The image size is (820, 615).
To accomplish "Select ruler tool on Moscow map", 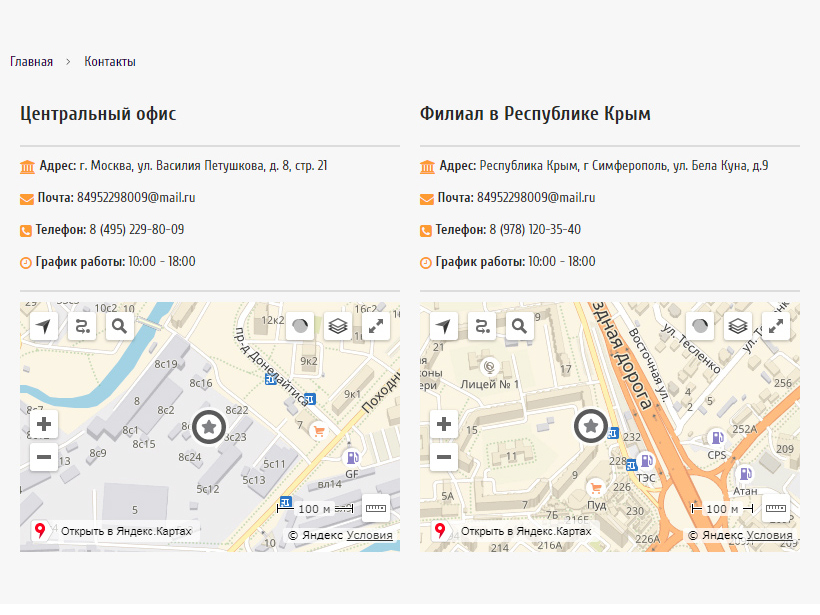I will [376, 508].
